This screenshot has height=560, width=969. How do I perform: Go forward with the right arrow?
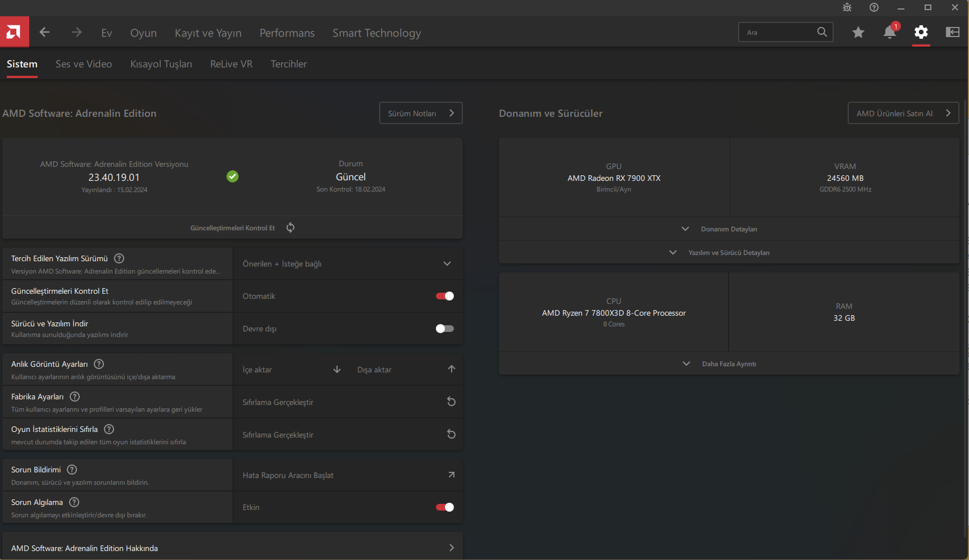(x=76, y=33)
